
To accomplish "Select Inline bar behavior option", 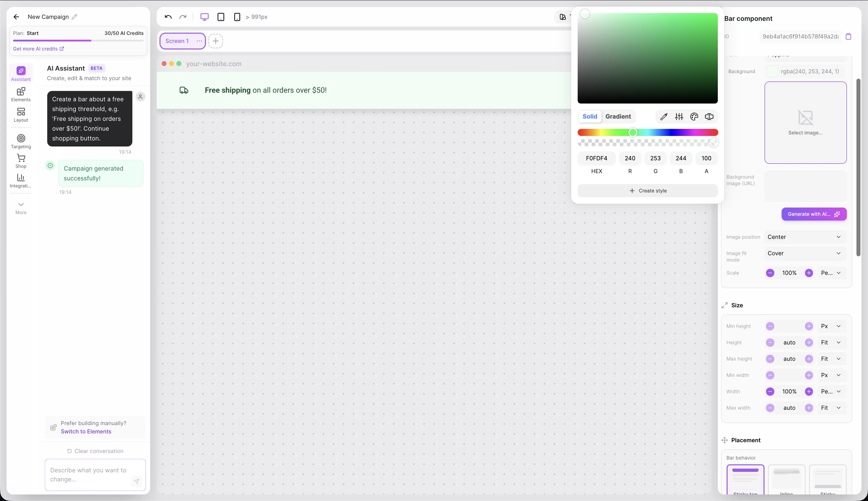I will point(786,479).
